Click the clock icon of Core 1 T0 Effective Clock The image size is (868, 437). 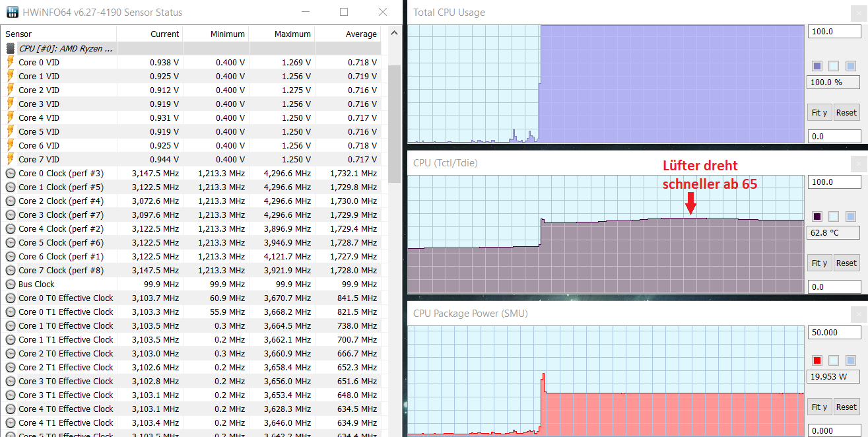click(11, 325)
